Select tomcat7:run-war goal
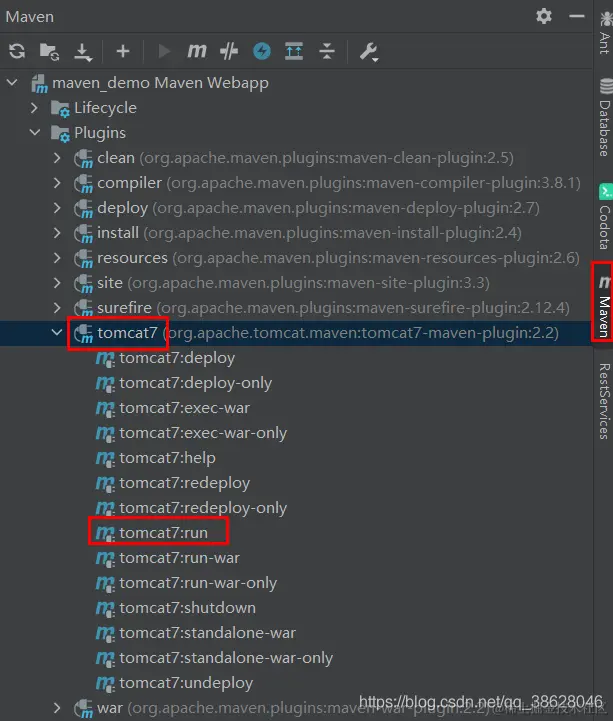This screenshot has width=613, height=721. pyautogui.click(x=179, y=558)
